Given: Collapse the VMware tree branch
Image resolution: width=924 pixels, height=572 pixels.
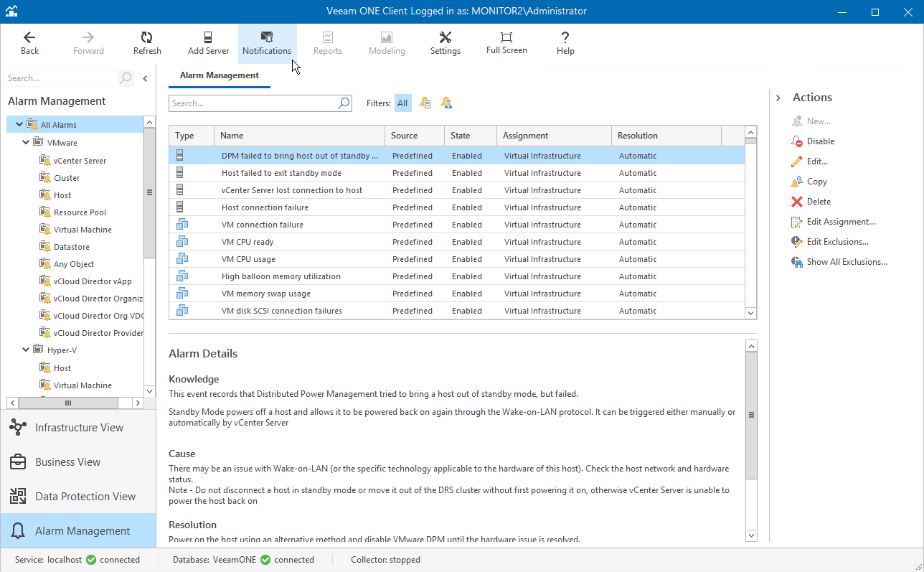Looking at the screenshot, I should tap(26, 142).
